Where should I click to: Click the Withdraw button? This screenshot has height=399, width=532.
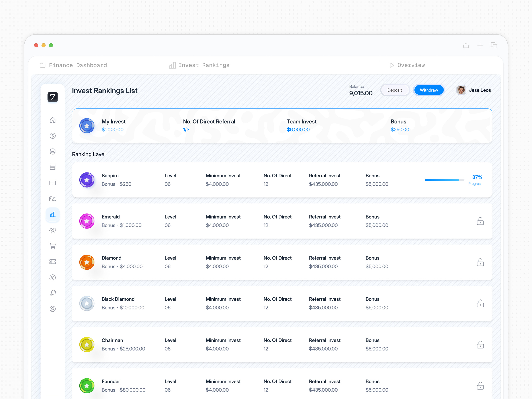(429, 90)
